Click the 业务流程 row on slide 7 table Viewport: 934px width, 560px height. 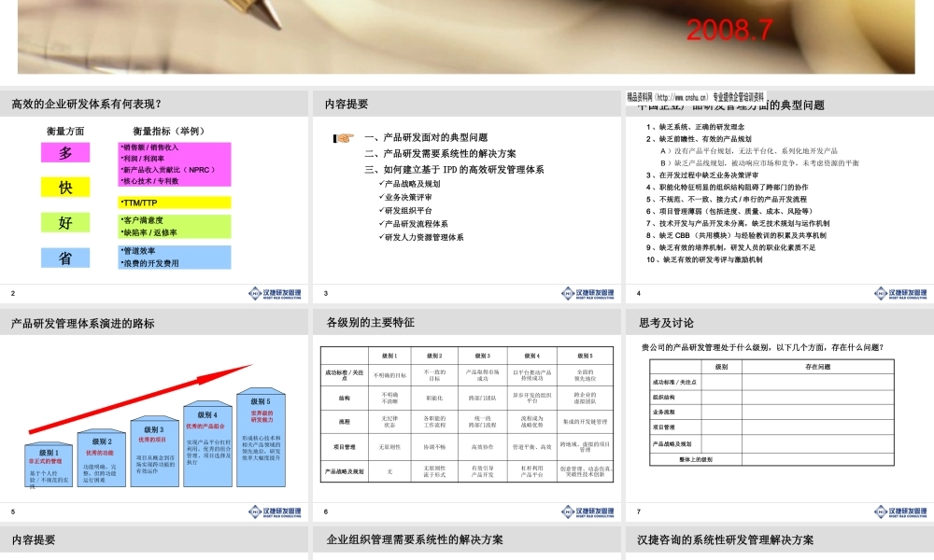point(772,413)
